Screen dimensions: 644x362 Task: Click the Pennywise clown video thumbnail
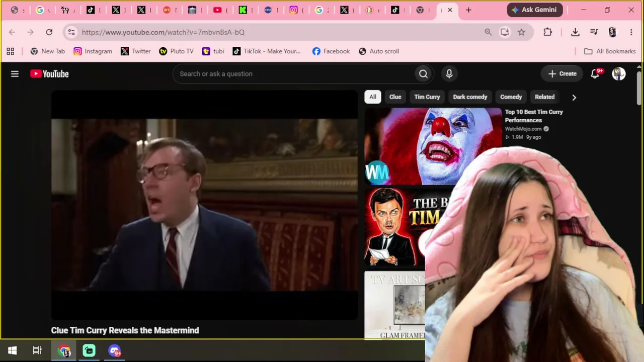click(x=433, y=146)
